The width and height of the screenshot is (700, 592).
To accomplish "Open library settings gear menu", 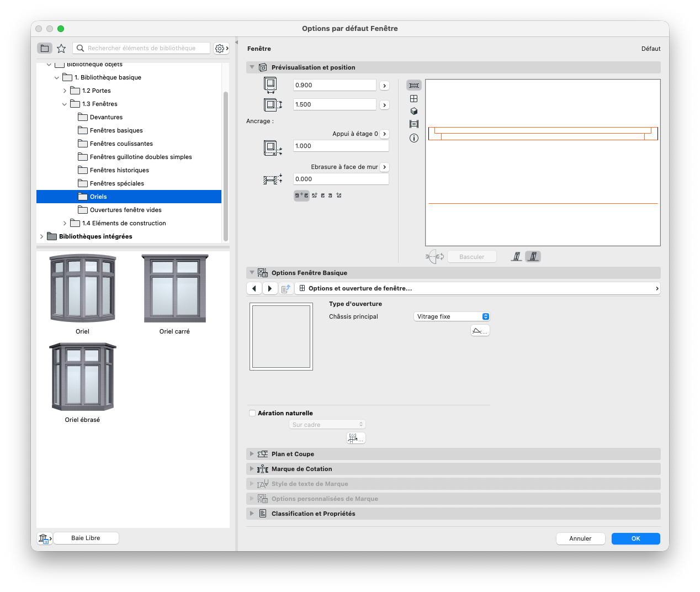I will [x=221, y=49].
